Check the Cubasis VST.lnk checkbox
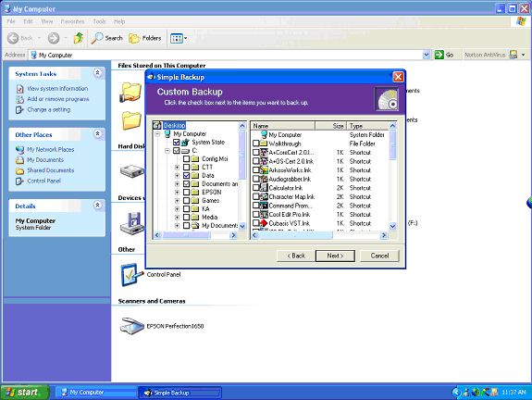532x400 pixels. pyautogui.click(x=256, y=223)
